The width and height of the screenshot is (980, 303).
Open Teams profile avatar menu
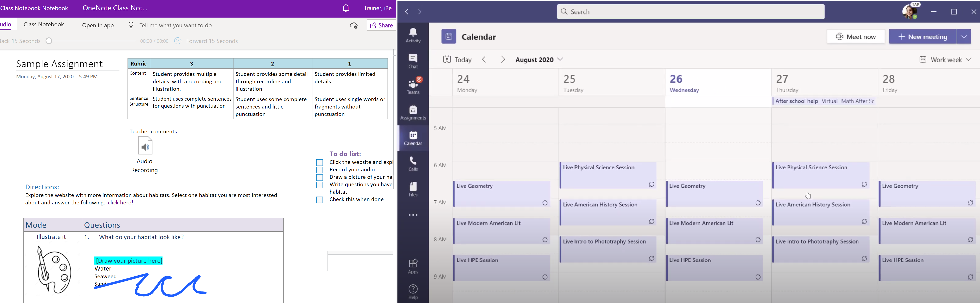coord(910,11)
